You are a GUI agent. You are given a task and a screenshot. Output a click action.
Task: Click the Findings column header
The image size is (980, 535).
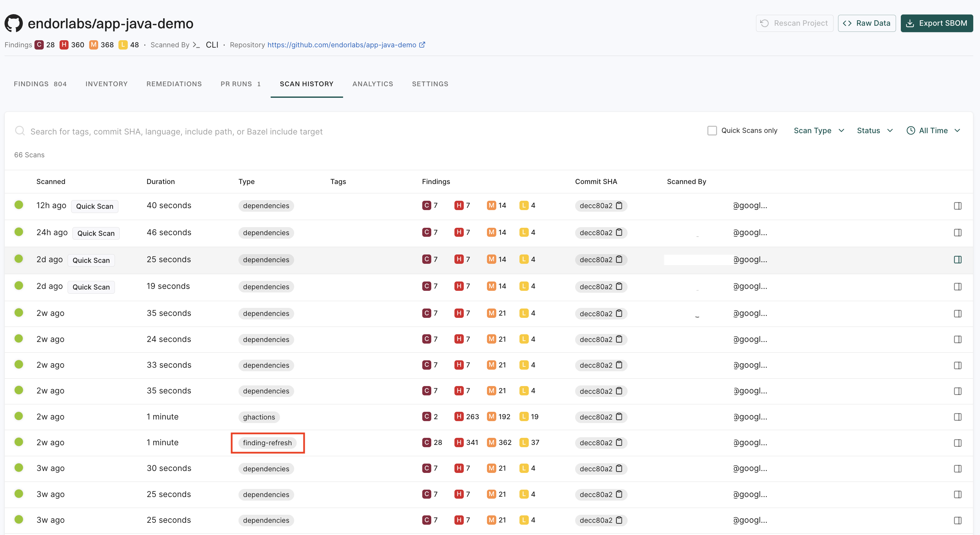(x=436, y=181)
